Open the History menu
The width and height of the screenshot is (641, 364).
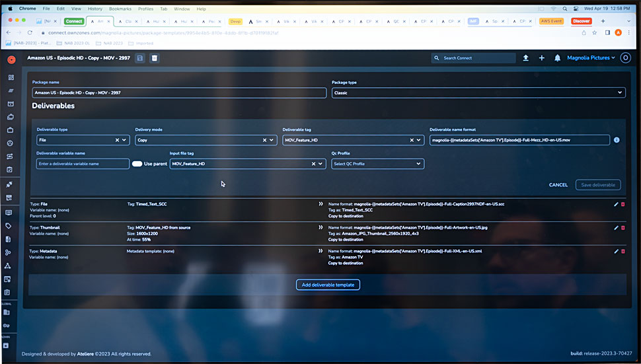95,9
